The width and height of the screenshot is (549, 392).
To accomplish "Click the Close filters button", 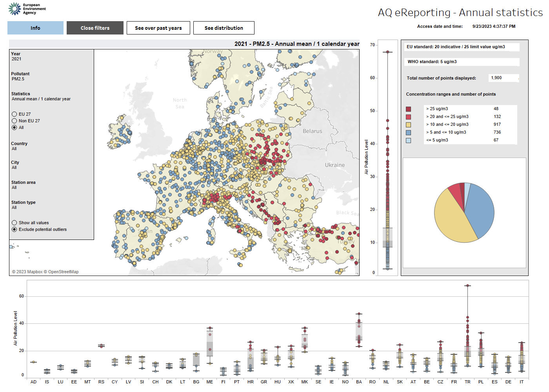I will (95, 28).
